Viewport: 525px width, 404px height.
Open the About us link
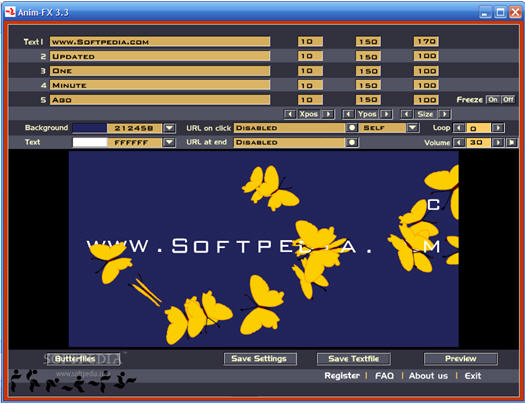428,376
